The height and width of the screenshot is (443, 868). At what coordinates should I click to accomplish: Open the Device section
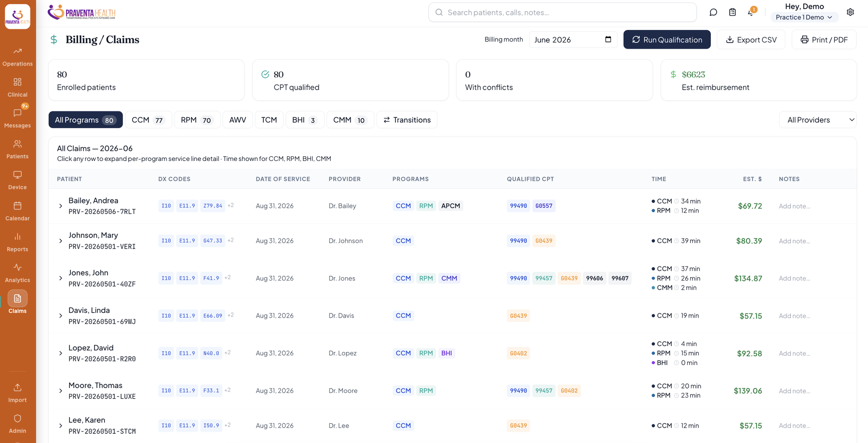click(x=17, y=180)
